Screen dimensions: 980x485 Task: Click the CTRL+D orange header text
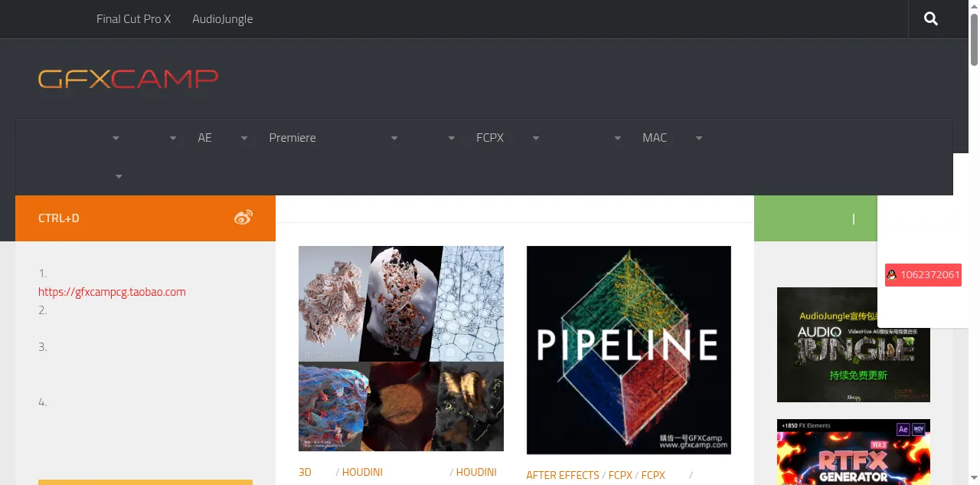(59, 218)
